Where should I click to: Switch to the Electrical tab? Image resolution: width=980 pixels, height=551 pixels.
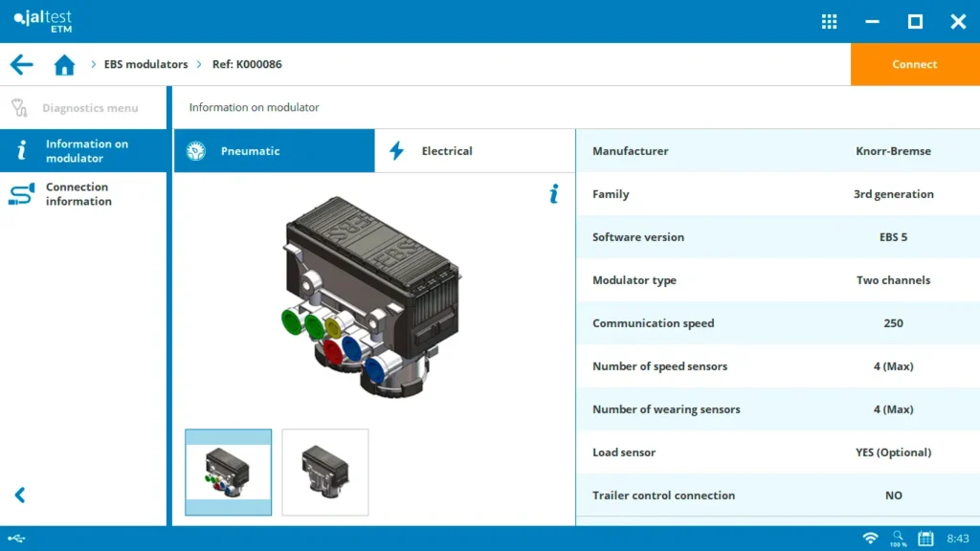coord(475,150)
